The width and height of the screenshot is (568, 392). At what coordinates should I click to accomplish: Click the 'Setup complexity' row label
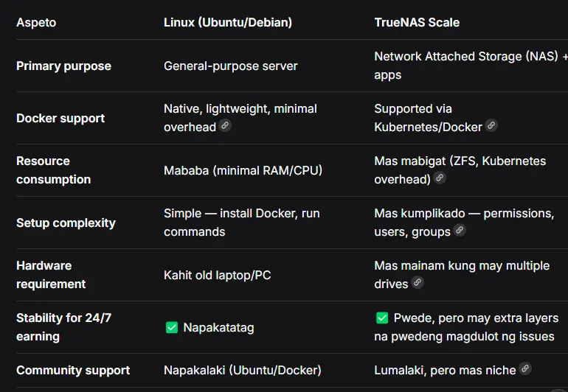tap(66, 223)
